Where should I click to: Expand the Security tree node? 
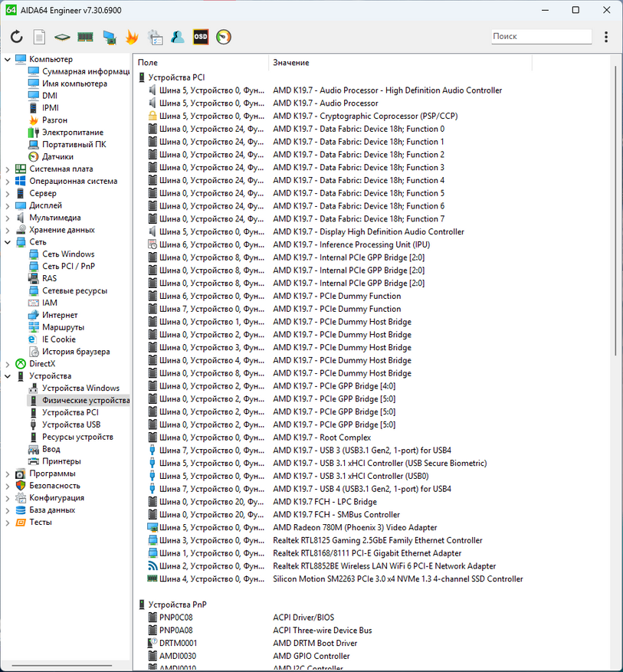click(x=8, y=486)
